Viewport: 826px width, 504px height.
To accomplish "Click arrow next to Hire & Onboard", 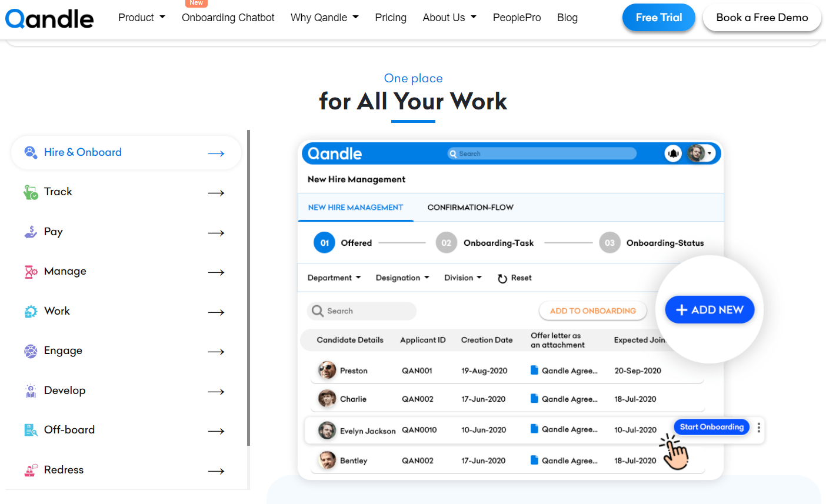I will pyautogui.click(x=217, y=153).
